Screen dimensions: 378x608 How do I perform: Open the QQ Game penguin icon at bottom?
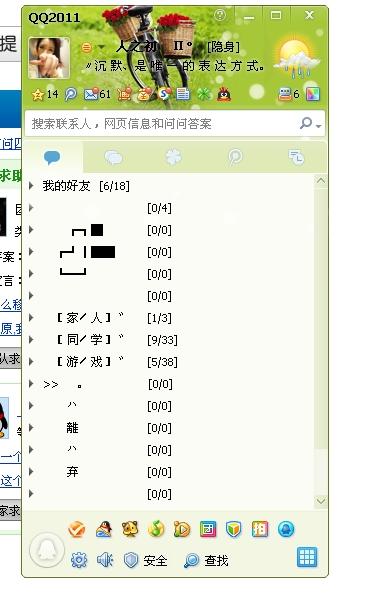click(104, 529)
